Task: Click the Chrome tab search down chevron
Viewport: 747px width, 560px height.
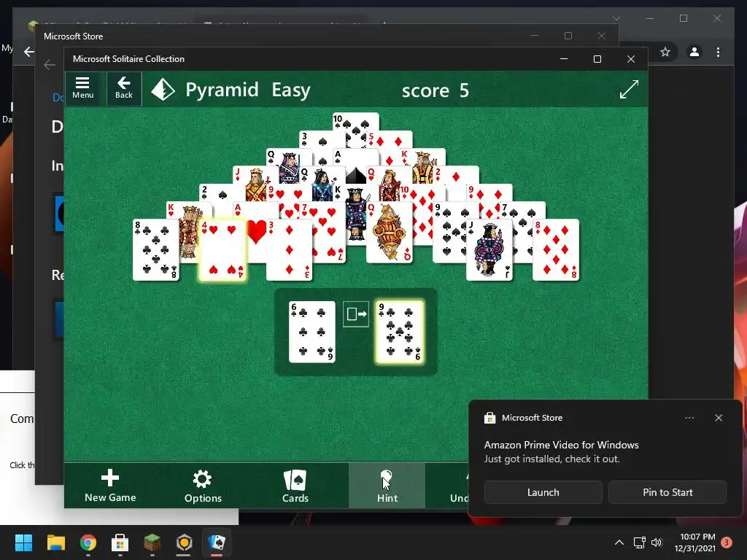Action: pos(616,18)
